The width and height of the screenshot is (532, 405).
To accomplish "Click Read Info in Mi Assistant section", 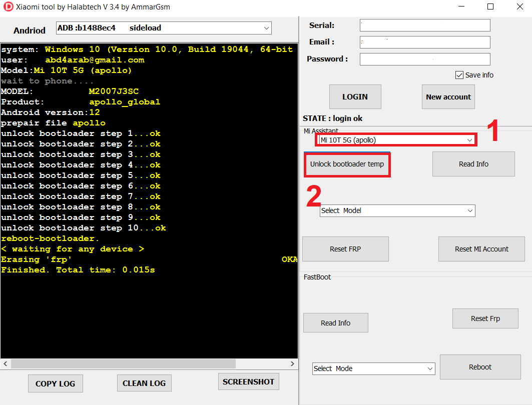I will [x=473, y=164].
